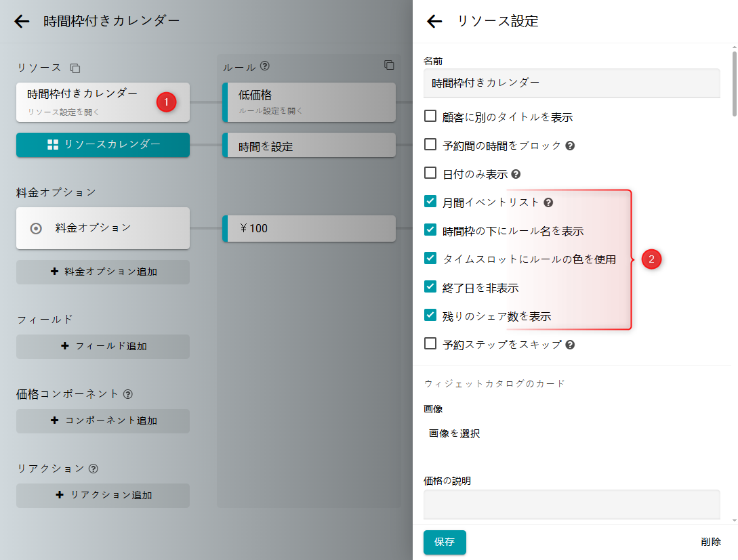The image size is (738, 560).
Task: Click the リソース設定 panel title
Action: pyautogui.click(x=498, y=21)
